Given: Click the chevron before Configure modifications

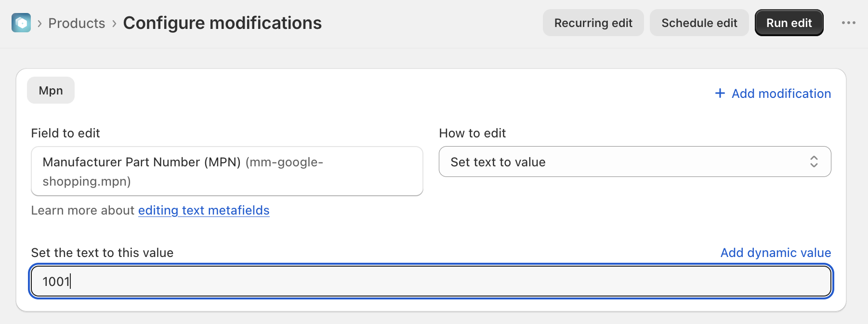Looking at the screenshot, I should tap(114, 23).
